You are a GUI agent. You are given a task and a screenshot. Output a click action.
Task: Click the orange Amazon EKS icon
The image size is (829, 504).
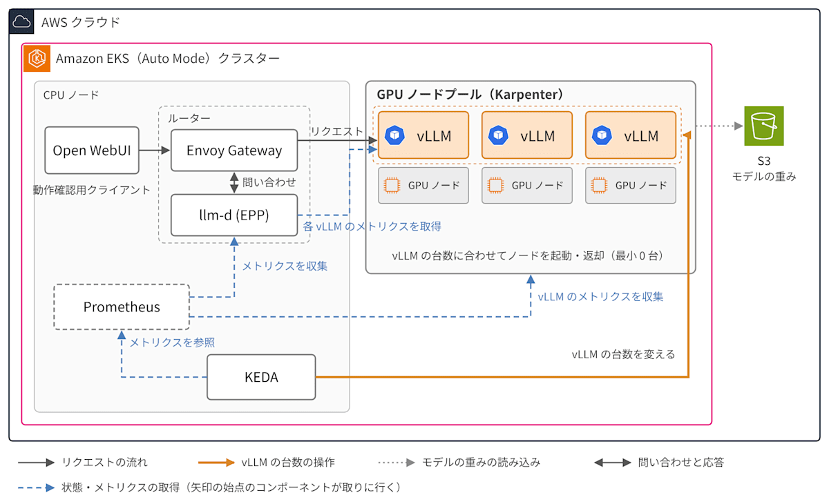point(36,59)
